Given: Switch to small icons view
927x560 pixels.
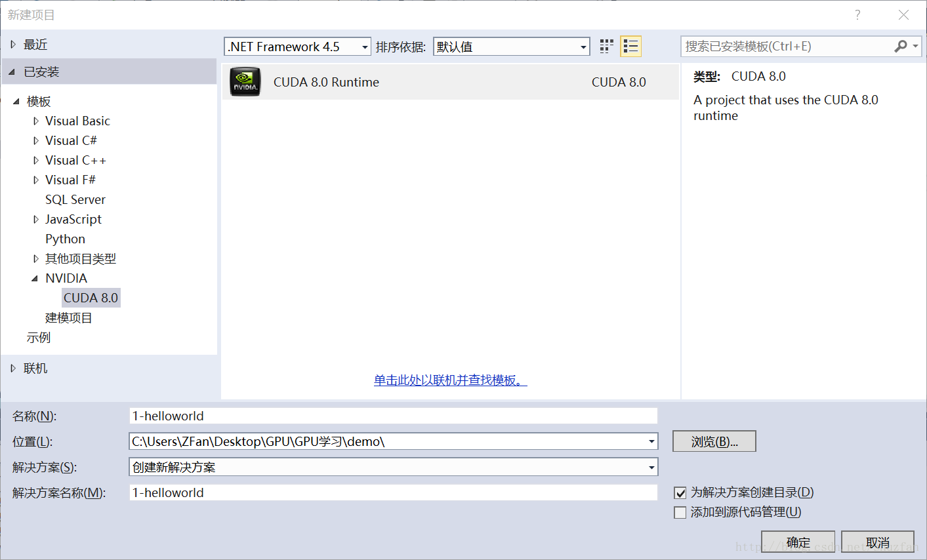Looking at the screenshot, I should tap(607, 47).
